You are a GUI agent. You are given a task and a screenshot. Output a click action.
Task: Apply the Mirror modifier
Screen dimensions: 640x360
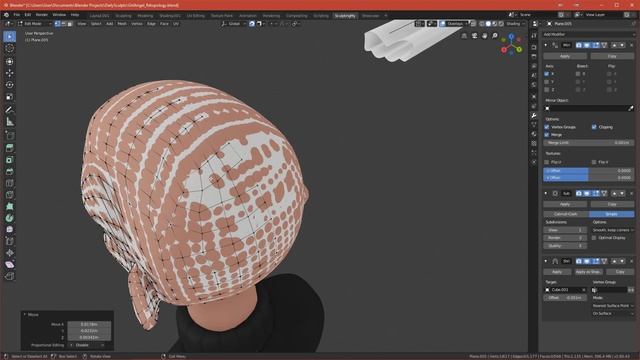coord(565,56)
